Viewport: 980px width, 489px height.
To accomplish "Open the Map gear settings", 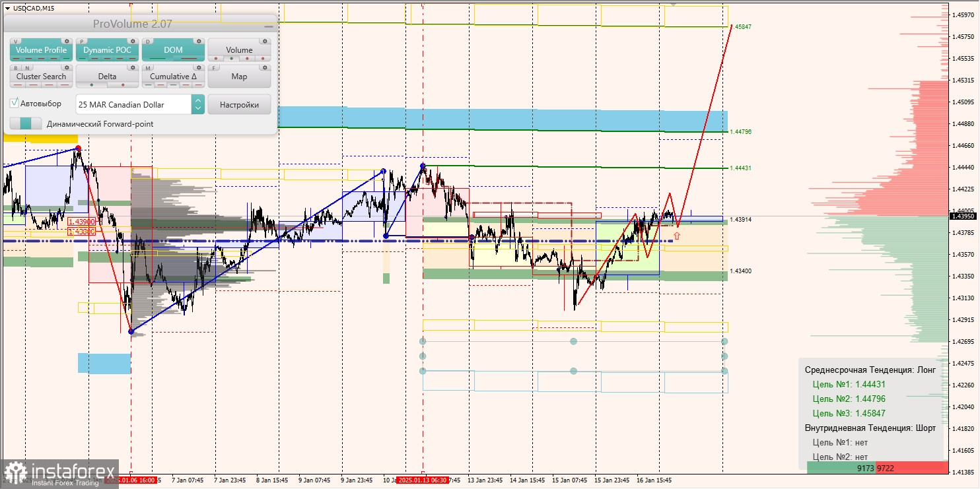I will 265,67.
